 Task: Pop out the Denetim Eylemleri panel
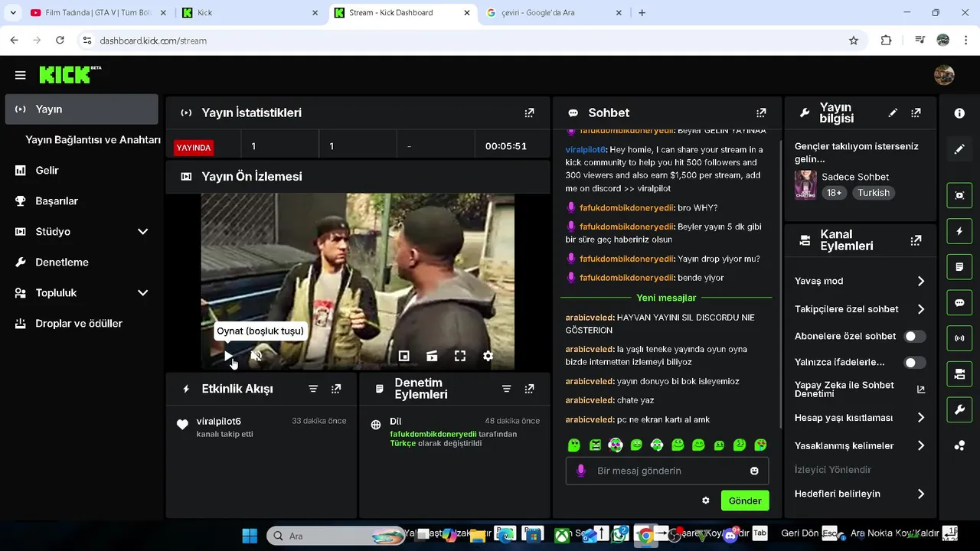pos(529,389)
